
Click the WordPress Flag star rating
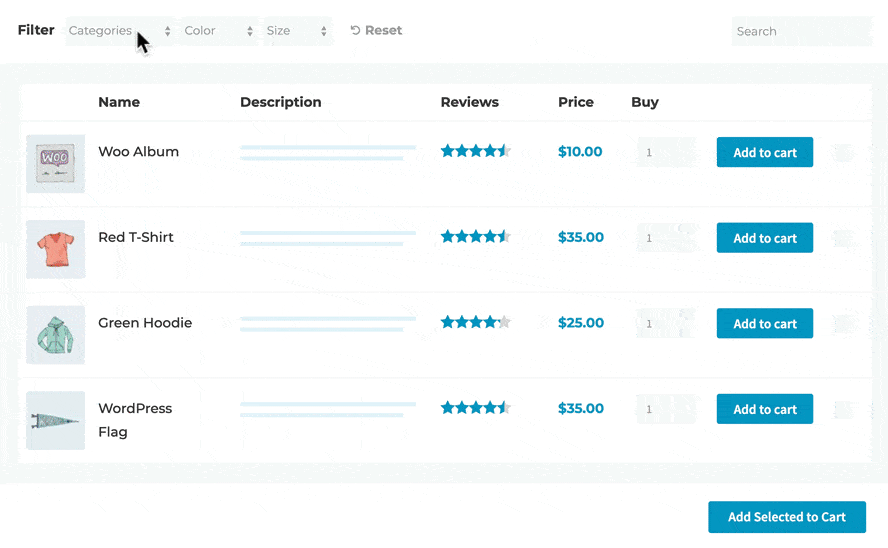(x=476, y=408)
